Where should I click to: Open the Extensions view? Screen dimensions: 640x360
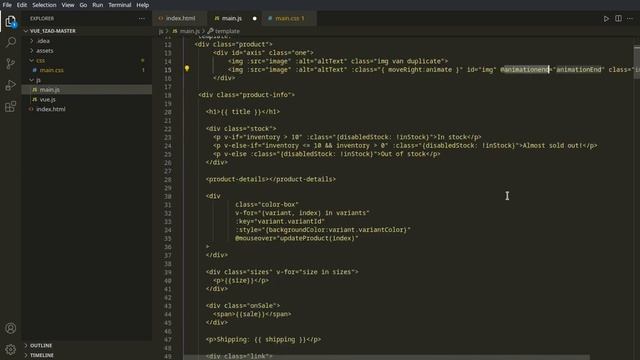(x=11, y=107)
